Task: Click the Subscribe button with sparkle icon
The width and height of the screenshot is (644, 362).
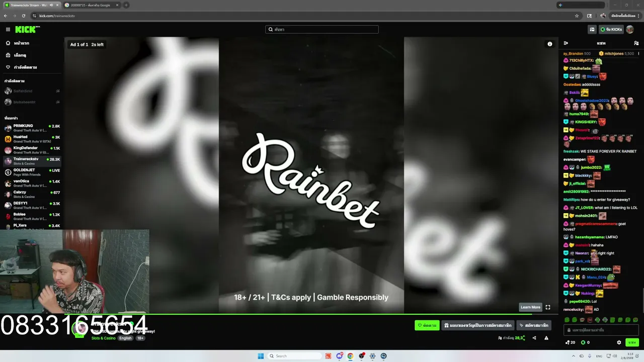Action: click(x=534, y=325)
